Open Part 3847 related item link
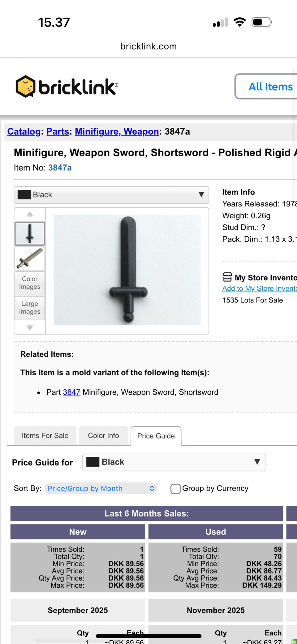297x644 pixels. pos(71,392)
